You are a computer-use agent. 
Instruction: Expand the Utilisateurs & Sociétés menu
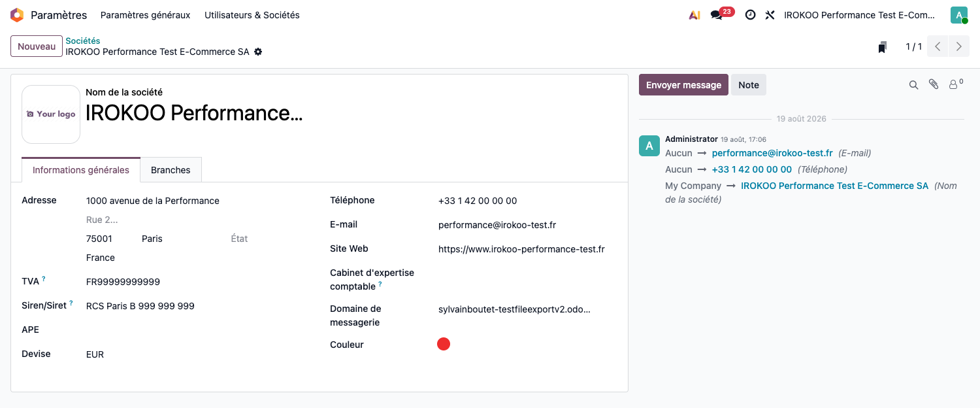tap(252, 15)
